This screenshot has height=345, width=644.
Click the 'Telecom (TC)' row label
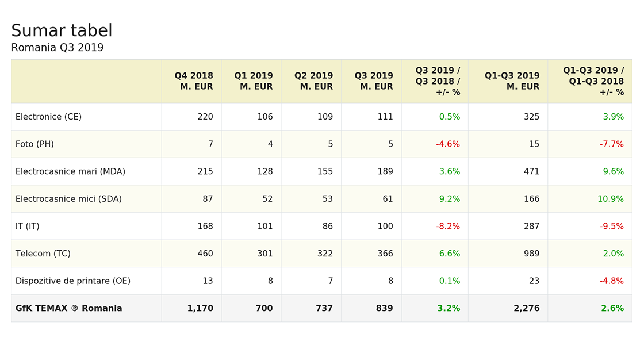(x=43, y=254)
